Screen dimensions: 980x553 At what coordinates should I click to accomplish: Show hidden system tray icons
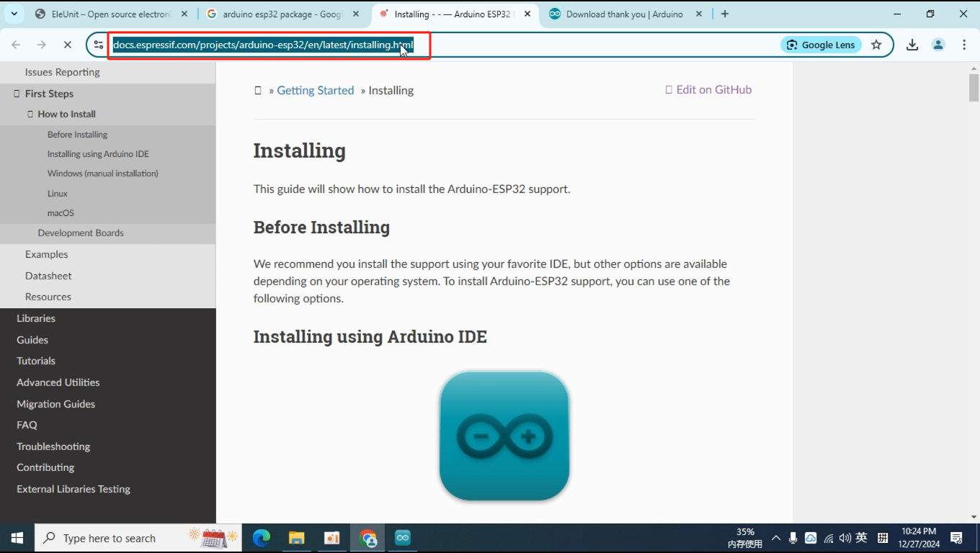[776, 538]
